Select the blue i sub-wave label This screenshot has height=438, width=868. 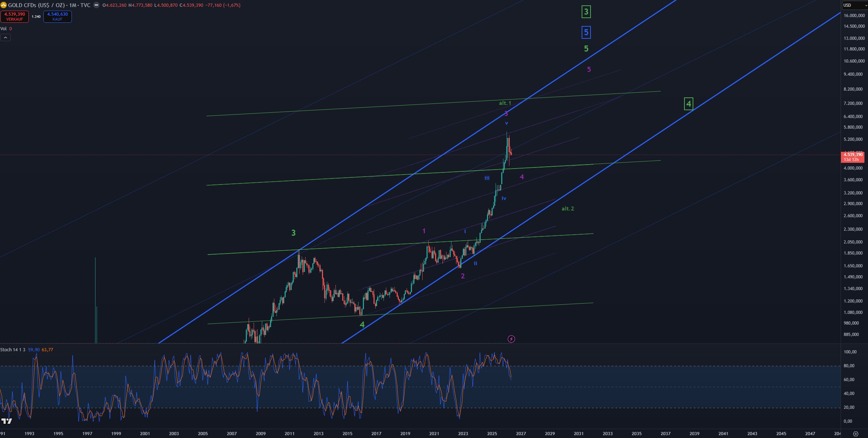465,231
